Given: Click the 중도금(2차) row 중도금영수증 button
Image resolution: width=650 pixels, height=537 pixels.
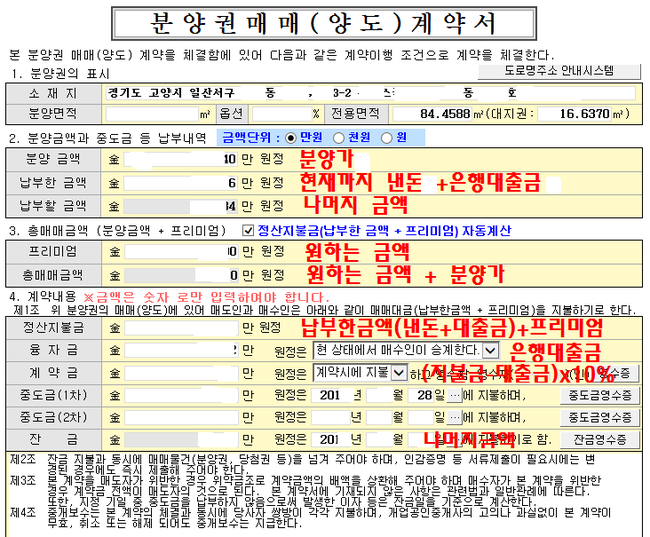Looking at the screenshot, I should click(x=600, y=418).
